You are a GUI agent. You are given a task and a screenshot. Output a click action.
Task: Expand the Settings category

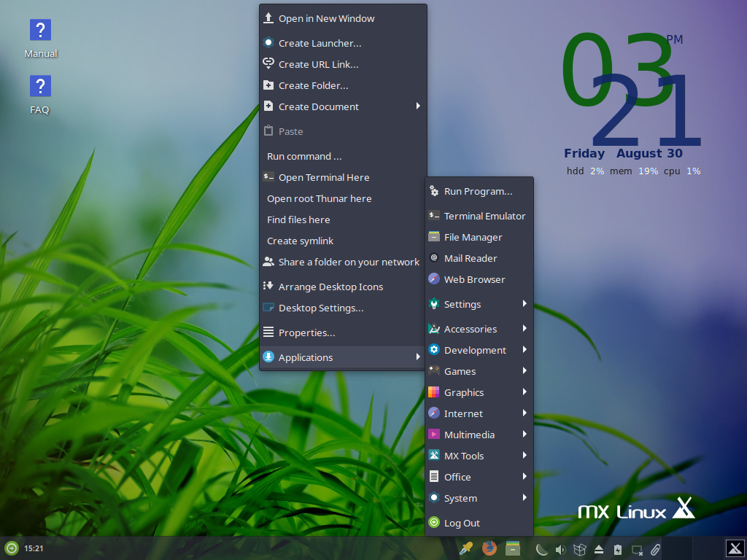pos(479,304)
